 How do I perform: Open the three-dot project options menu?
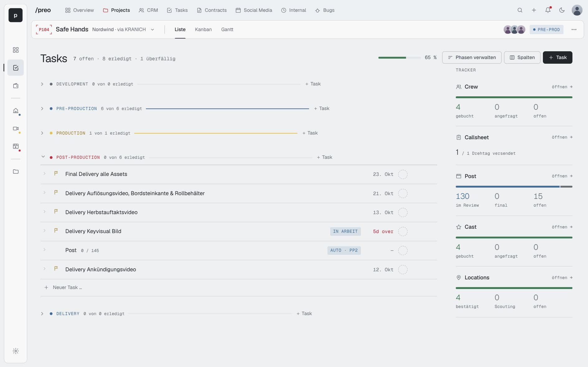click(x=574, y=30)
